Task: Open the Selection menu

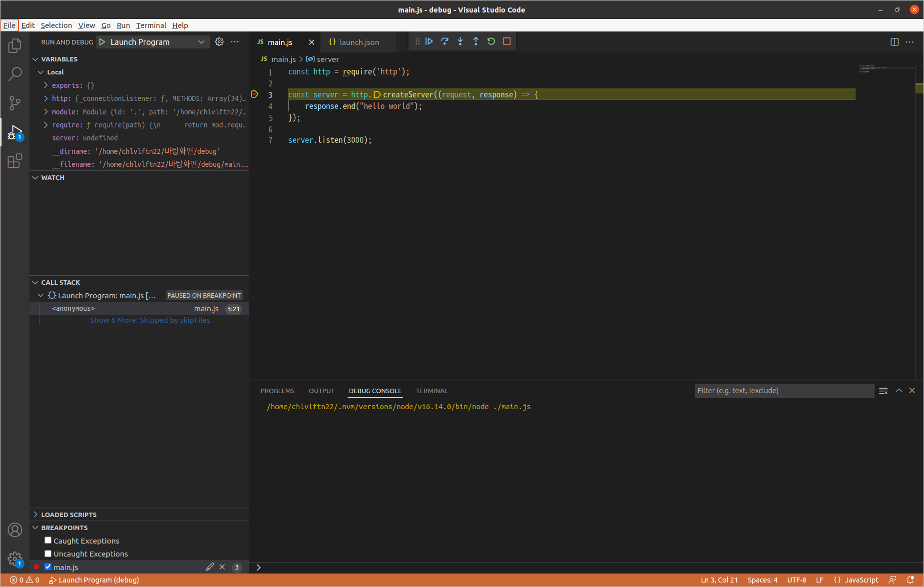Action: pyautogui.click(x=56, y=25)
